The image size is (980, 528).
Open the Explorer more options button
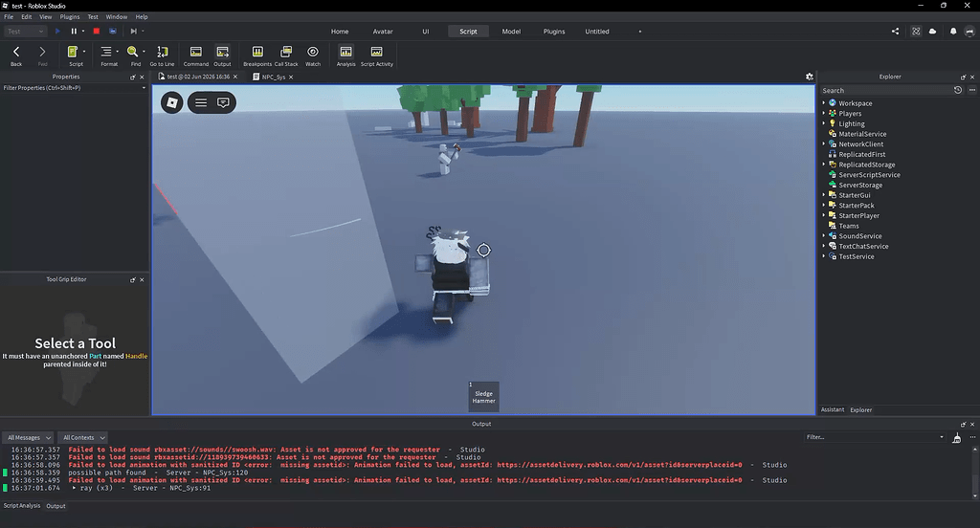point(972,90)
